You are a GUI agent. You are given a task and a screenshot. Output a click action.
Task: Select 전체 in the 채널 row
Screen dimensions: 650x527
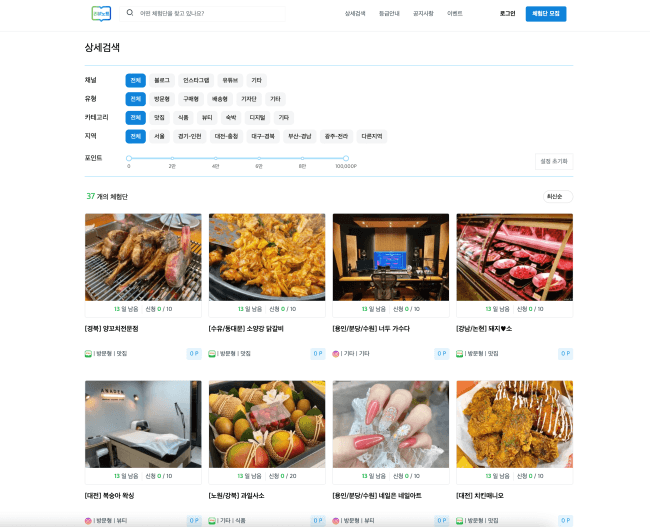[136, 80]
